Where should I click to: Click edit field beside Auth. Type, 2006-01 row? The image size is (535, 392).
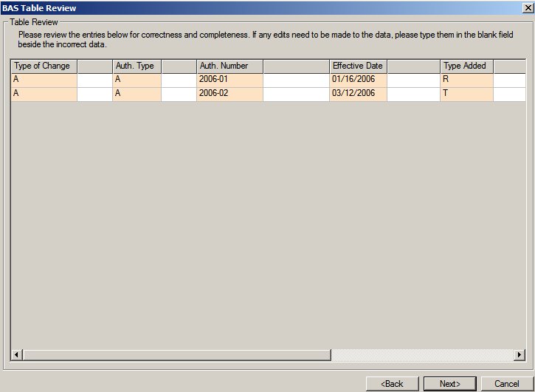(x=179, y=80)
